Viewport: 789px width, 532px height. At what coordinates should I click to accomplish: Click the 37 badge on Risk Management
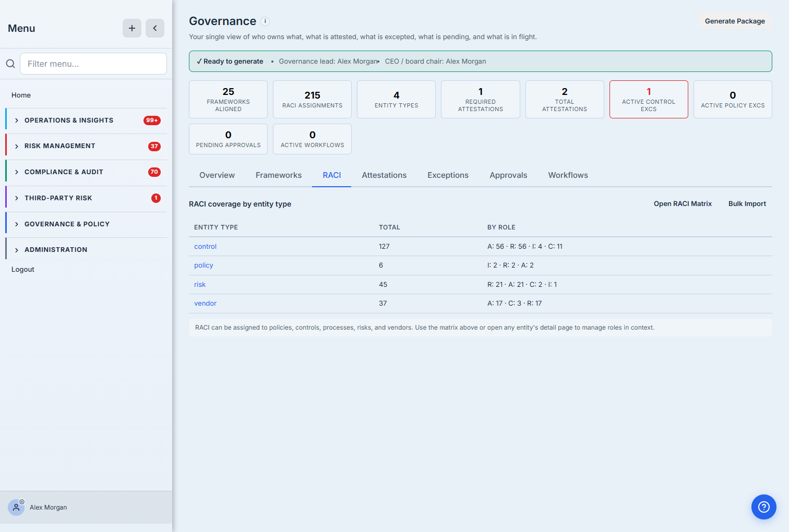[154, 147]
